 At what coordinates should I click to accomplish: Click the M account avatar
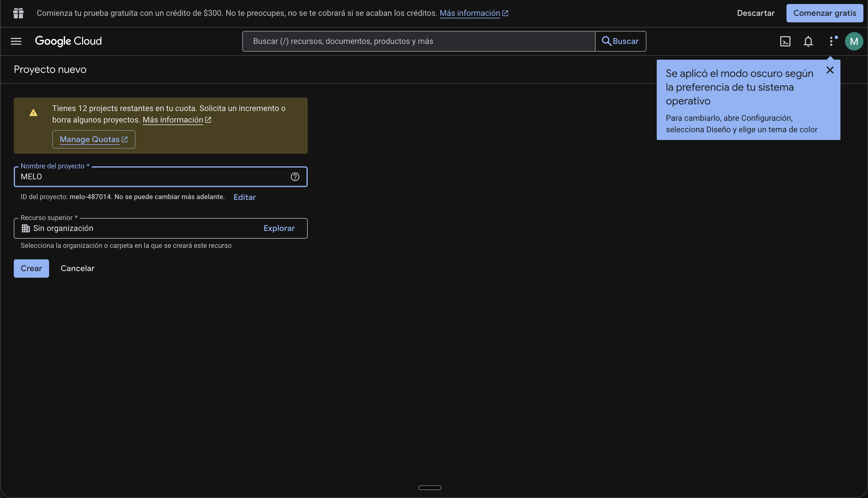pyautogui.click(x=854, y=41)
